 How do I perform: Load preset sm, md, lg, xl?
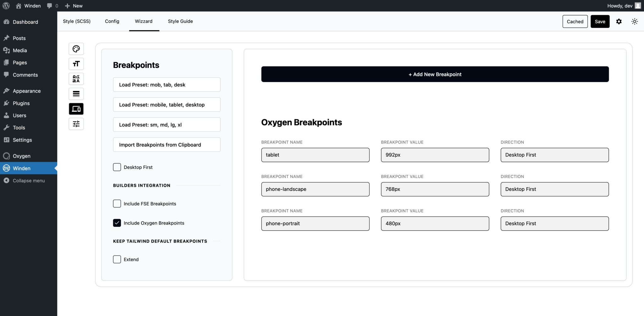(x=167, y=125)
